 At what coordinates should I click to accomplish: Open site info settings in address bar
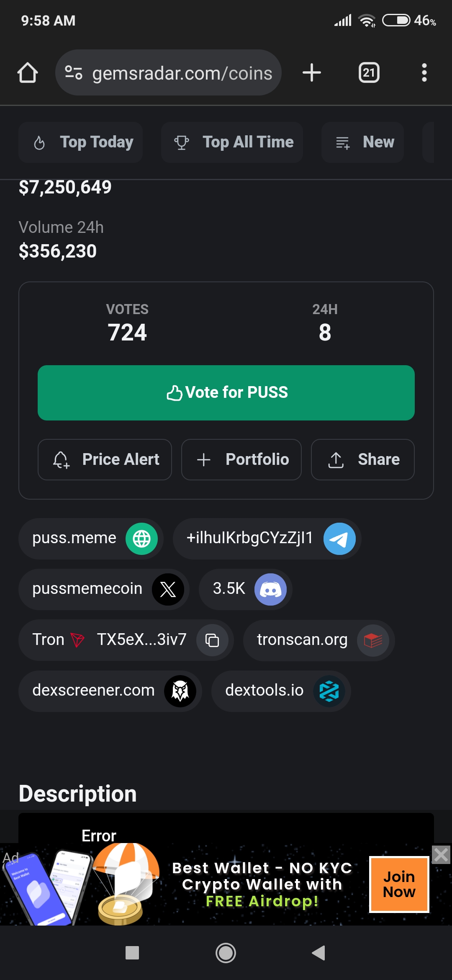tap(74, 73)
